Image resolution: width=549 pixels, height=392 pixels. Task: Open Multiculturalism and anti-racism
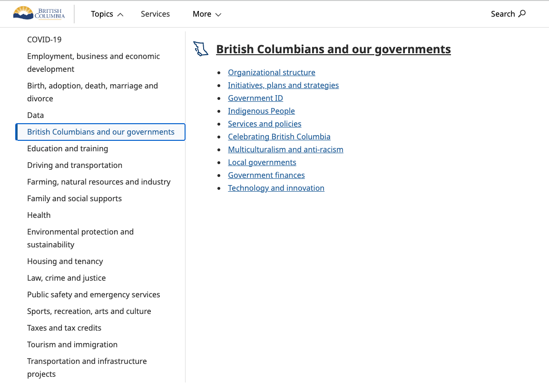285,149
